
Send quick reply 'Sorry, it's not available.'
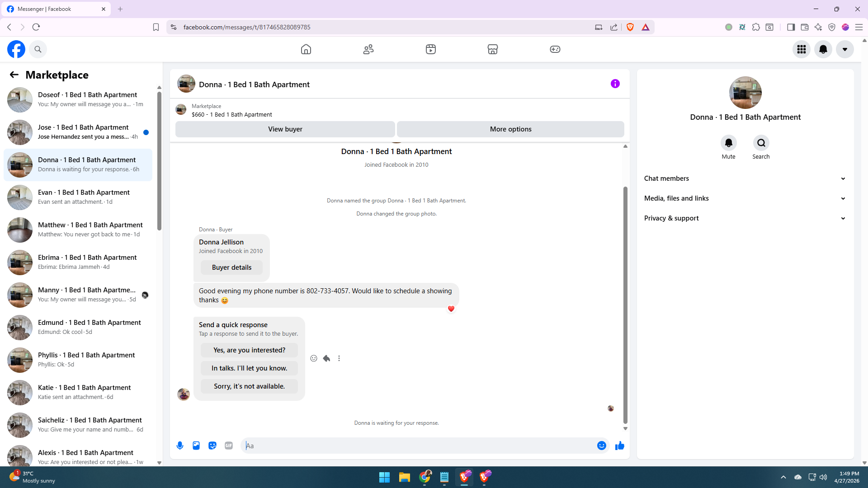coord(250,386)
